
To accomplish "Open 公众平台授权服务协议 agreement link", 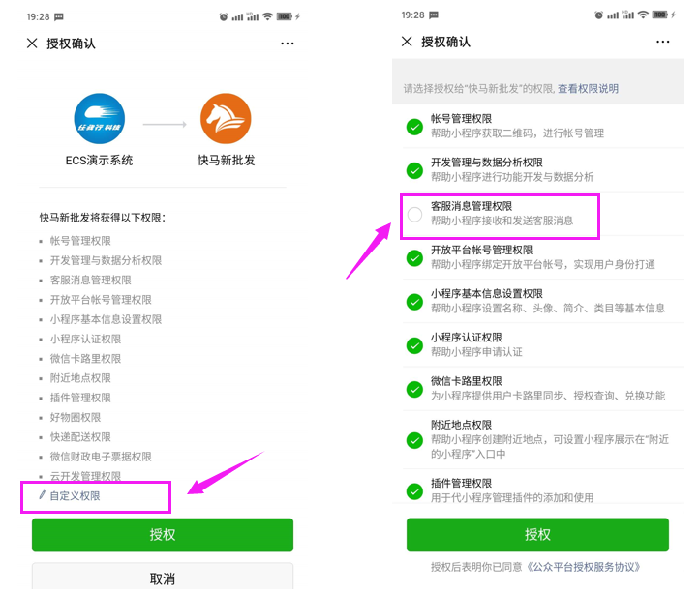I will pos(583,567).
